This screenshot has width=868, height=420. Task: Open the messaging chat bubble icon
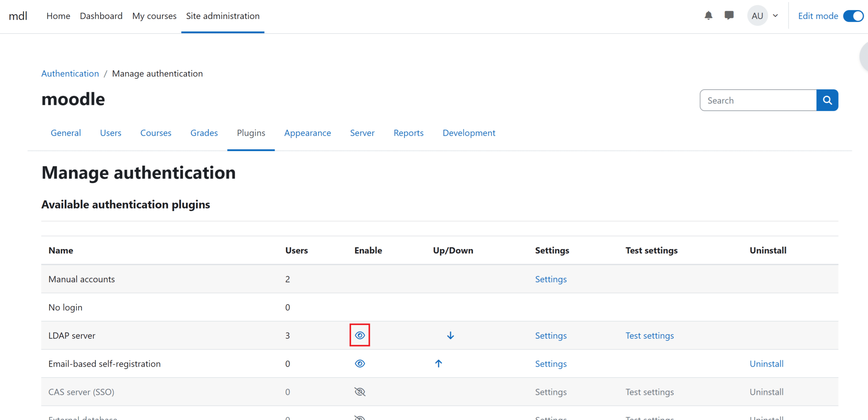[729, 16]
